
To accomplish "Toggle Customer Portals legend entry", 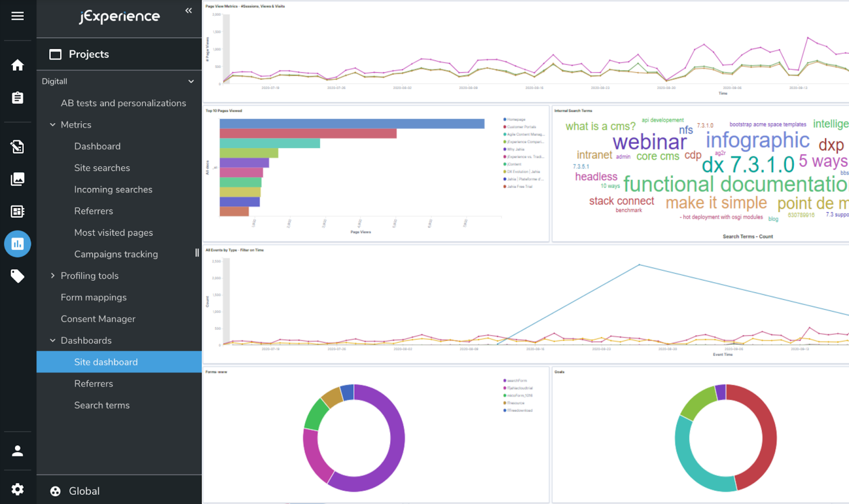I will 521,127.
